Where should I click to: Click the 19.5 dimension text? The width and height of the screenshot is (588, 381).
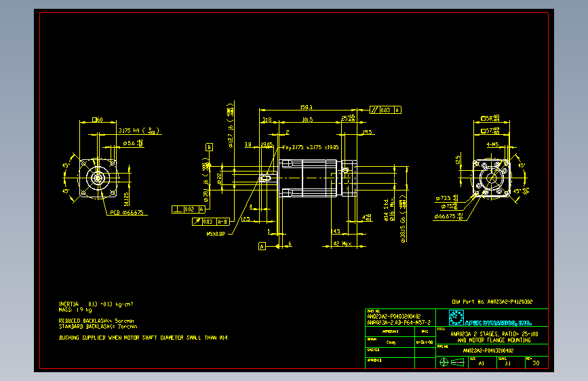point(368,132)
